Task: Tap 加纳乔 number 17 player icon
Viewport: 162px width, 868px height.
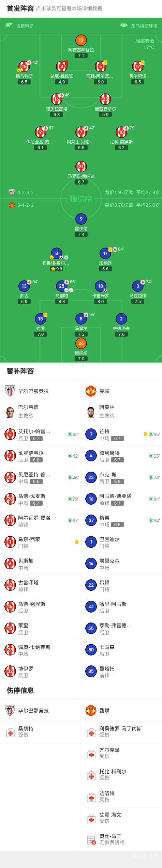Action: click(x=105, y=253)
